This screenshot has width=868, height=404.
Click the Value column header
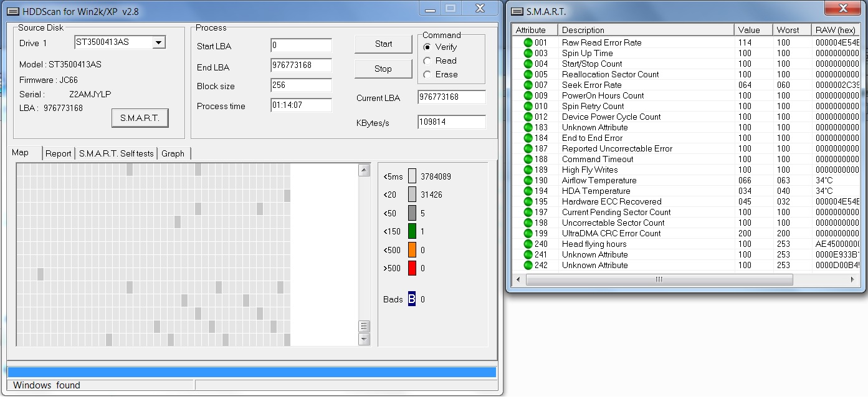point(754,30)
